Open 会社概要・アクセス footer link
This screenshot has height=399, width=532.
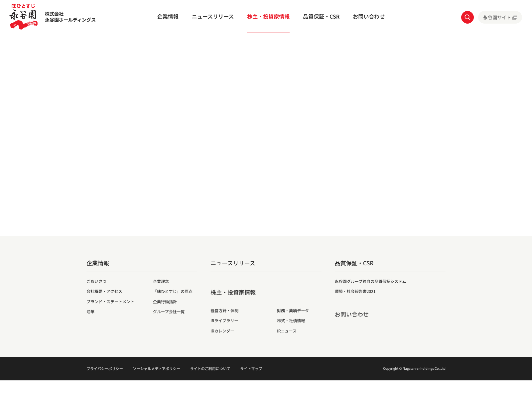point(104,291)
